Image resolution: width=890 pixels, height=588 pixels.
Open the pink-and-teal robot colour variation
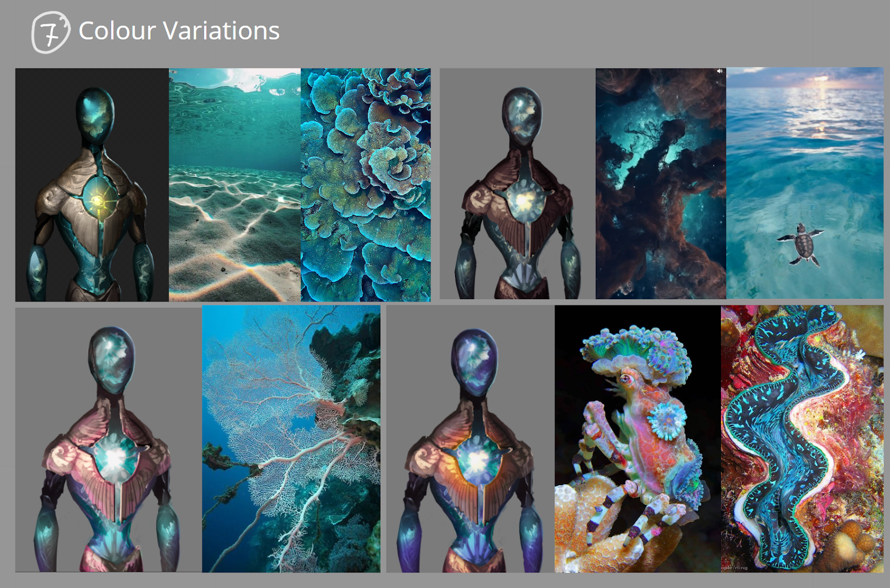108,439
